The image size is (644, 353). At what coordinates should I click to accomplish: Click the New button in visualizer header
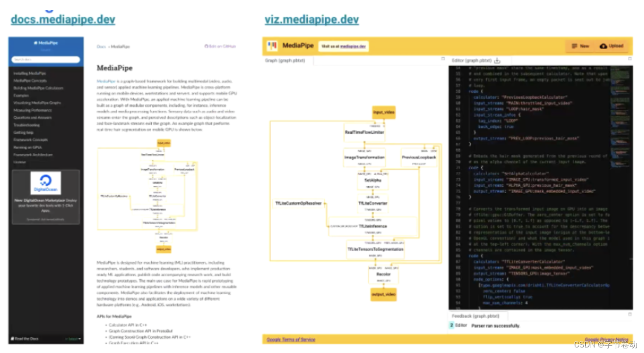[x=580, y=46]
